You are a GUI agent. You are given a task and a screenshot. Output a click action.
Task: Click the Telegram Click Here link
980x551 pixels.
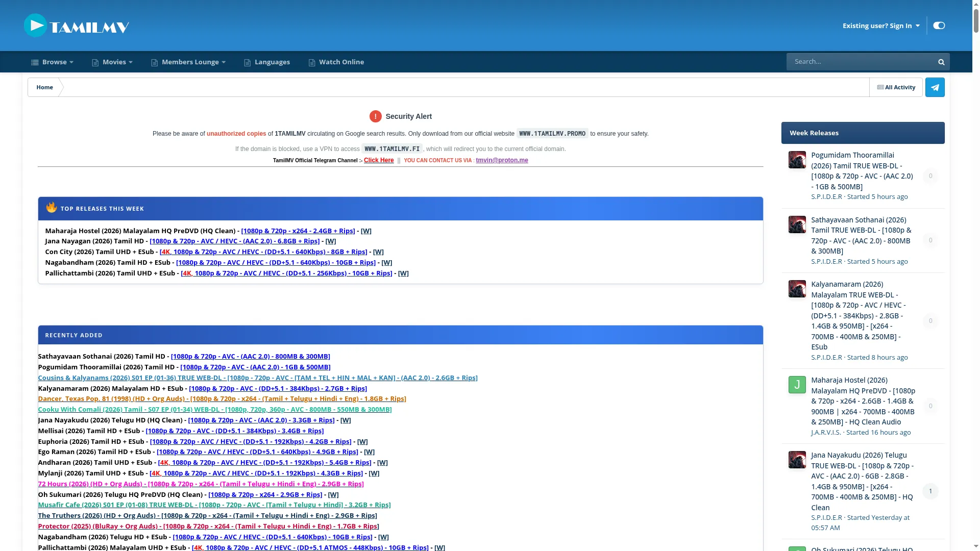pos(379,160)
